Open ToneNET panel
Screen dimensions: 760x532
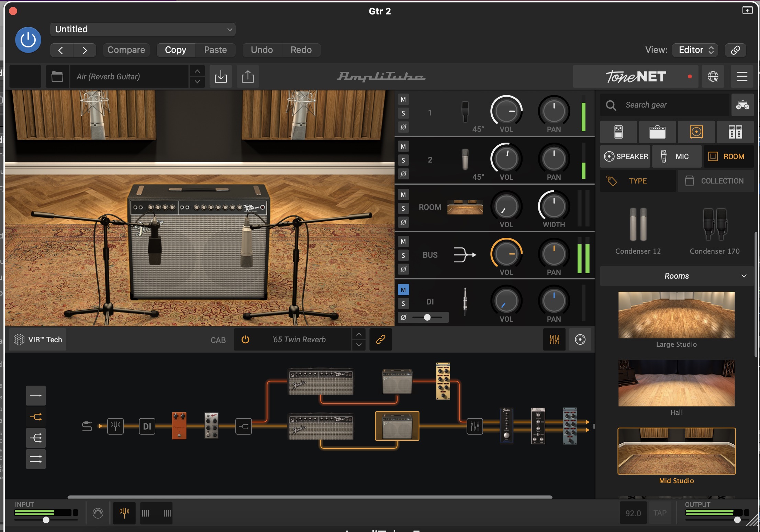tap(636, 76)
